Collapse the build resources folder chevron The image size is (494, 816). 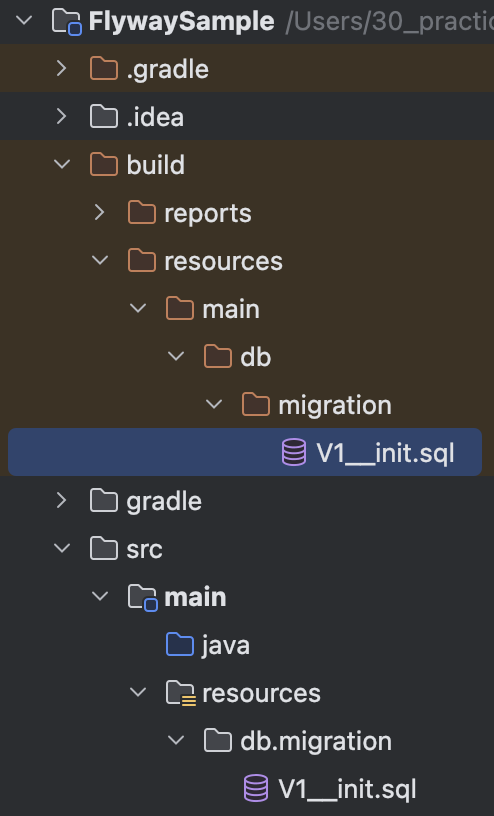100,260
